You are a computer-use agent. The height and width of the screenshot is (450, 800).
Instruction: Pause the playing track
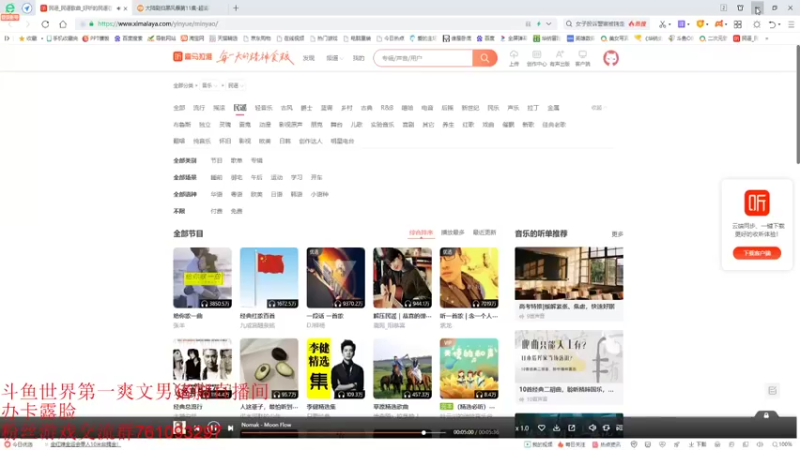click(214, 428)
